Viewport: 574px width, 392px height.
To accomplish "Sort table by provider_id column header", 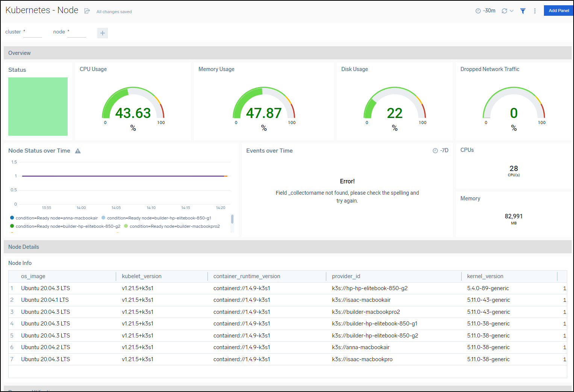I will point(346,276).
